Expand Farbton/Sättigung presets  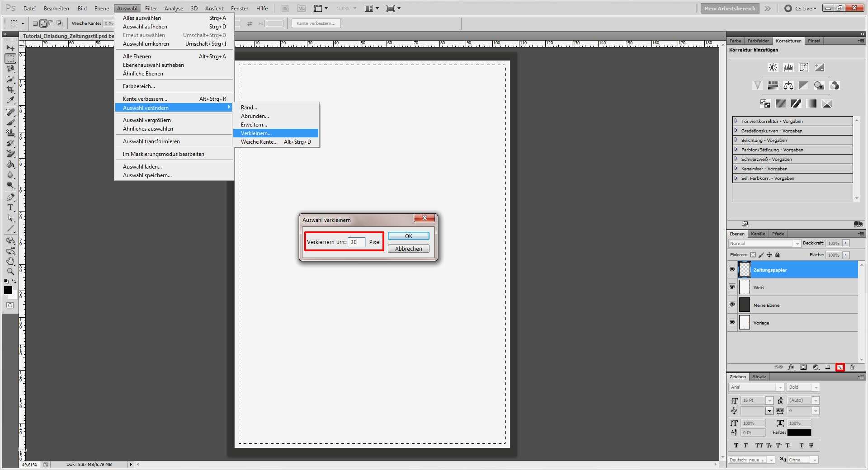[736, 150]
